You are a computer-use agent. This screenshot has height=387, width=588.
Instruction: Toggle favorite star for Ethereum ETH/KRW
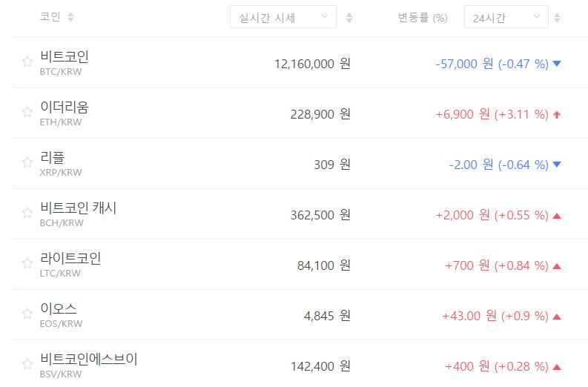click(27, 112)
